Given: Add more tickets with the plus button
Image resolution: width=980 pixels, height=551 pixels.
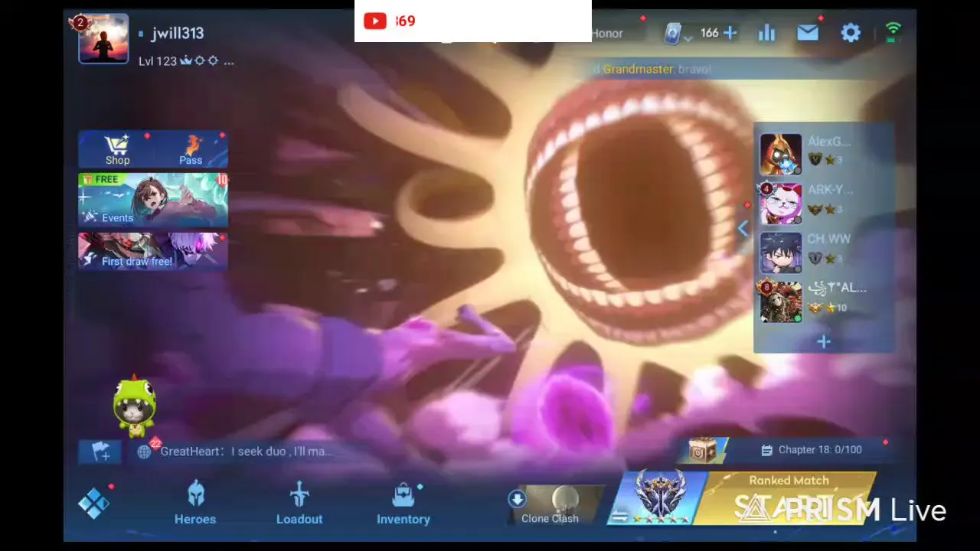Looking at the screenshot, I should pos(730,32).
